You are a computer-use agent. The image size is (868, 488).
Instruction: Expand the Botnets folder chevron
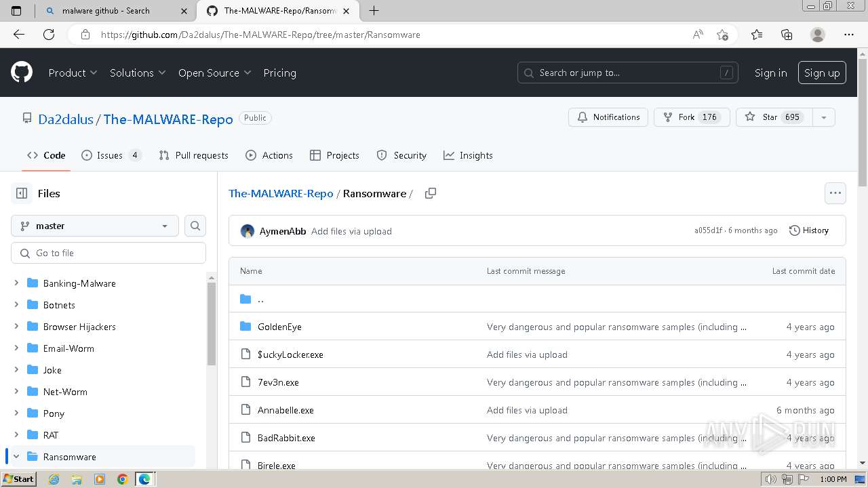click(x=16, y=305)
